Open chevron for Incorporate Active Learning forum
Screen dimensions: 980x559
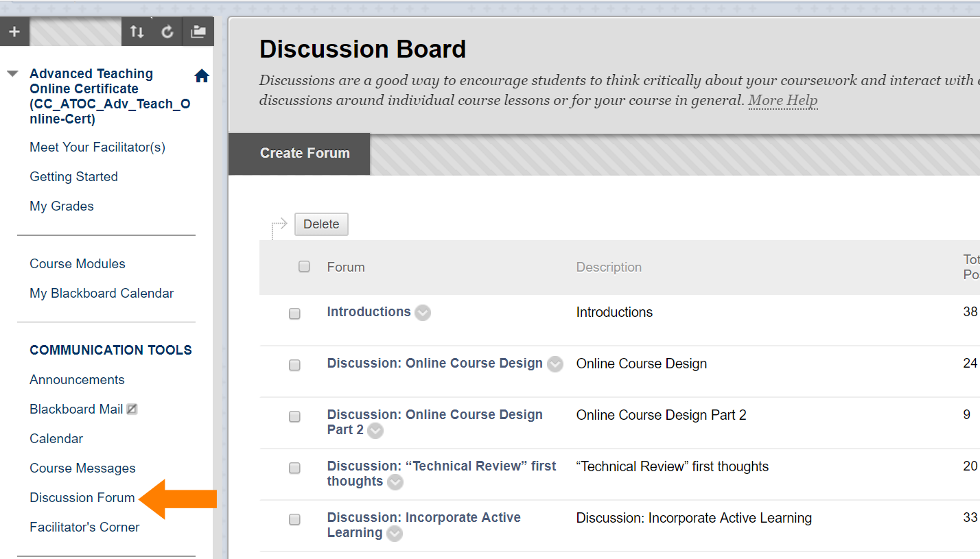pyautogui.click(x=395, y=534)
